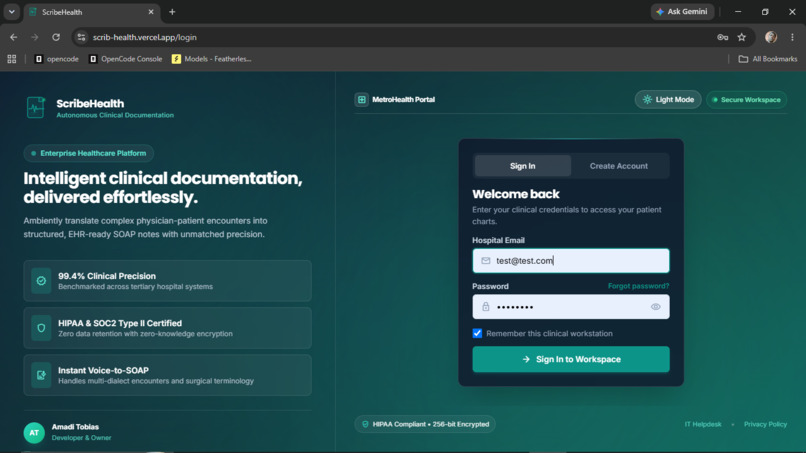
Task: Go back to previous page
Action: (14, 37)
